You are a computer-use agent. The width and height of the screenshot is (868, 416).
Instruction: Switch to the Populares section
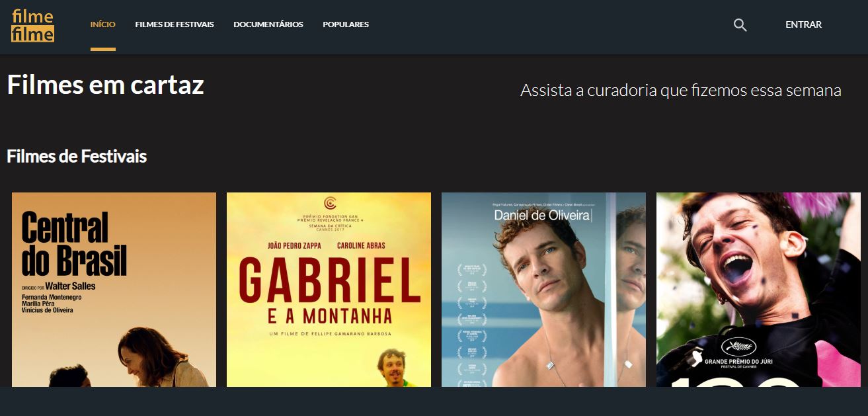[346, 24]
